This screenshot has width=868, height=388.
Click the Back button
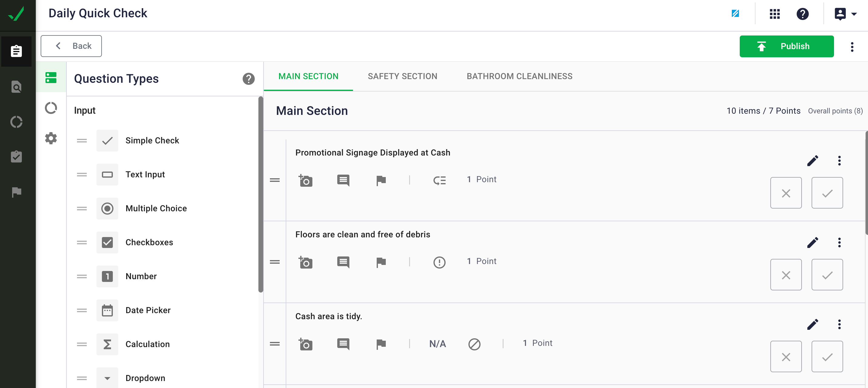pos(71,46)
